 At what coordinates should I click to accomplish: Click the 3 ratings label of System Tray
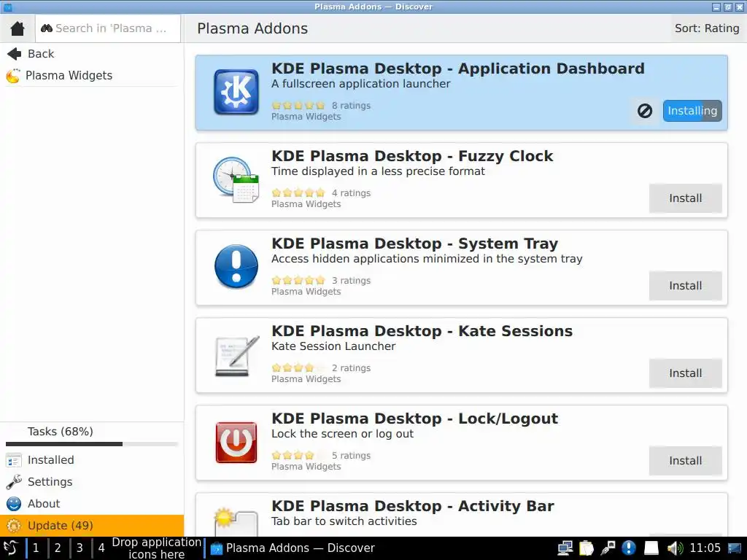351,281
